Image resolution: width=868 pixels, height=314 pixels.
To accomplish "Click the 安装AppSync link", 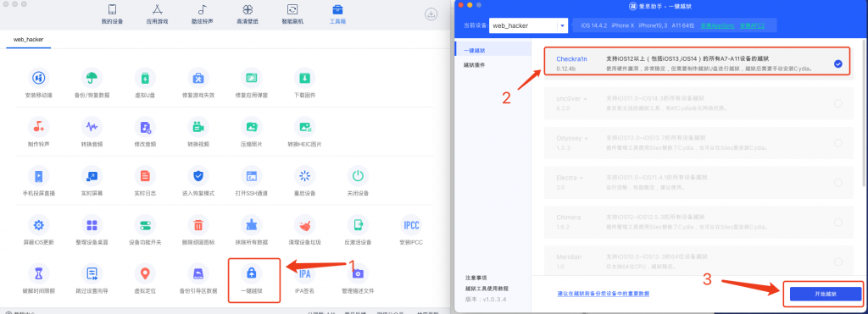I will click(718, 26).
